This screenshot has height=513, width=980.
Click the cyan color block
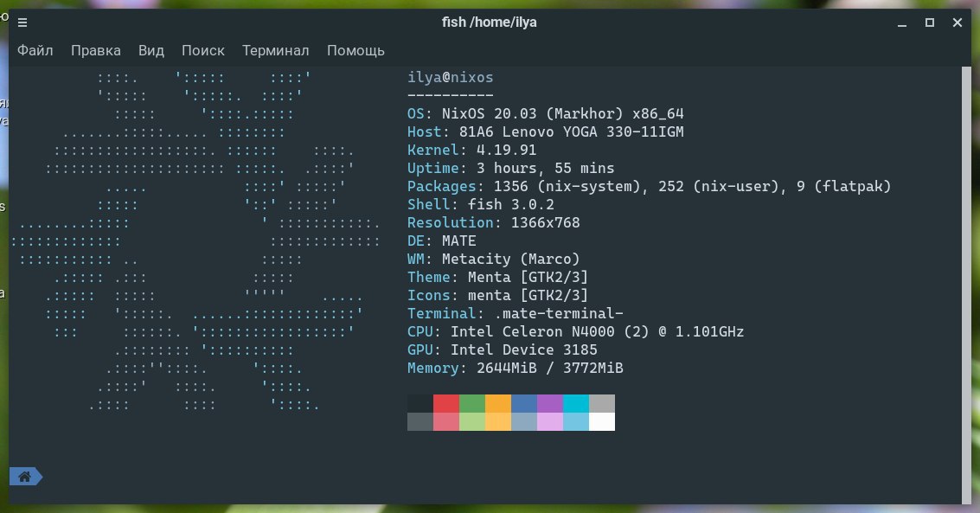(575, 404)
